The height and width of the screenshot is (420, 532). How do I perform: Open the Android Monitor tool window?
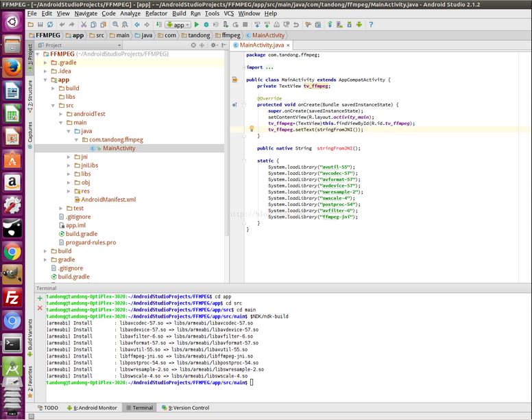pyautogui.click(x=92, y=408)
